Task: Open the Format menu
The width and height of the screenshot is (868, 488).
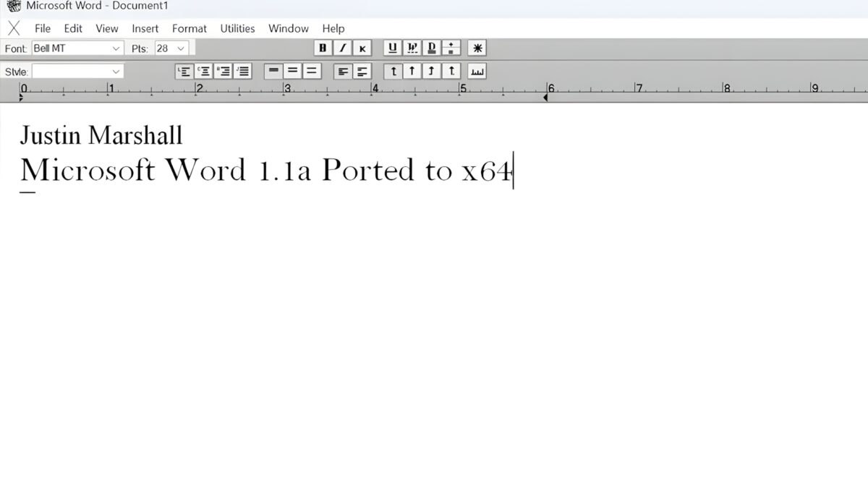Action: pyautogui.click(x=190, y=28)
